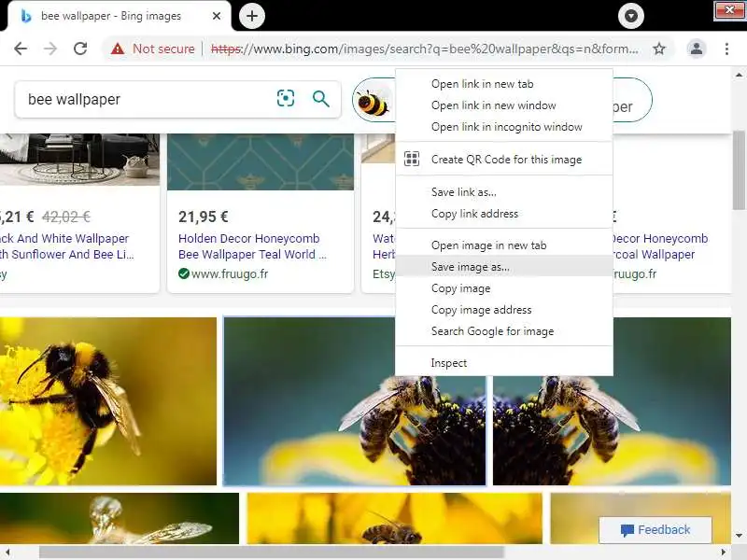Click the struck-through 42,02 € price
The height and width of the screenshot is (560, 747).
coord(66,217)
